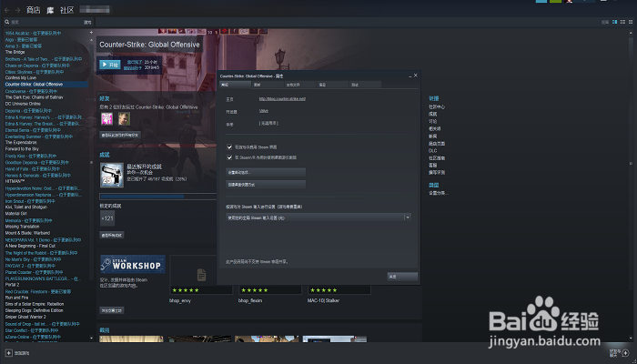The width and height of the screenshot is (637, 364).
Task: Switch to the 更新 tab
Action: click(x=268, y=85)
